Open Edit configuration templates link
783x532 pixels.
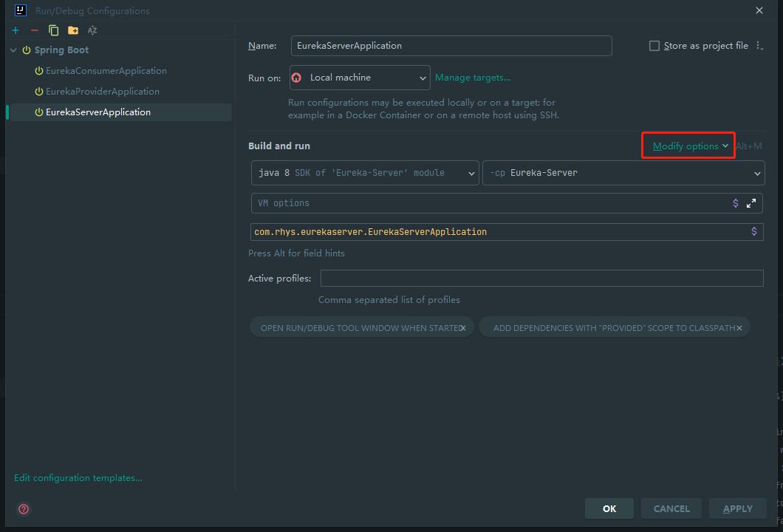pyautogui.click(x=78, y=477)
